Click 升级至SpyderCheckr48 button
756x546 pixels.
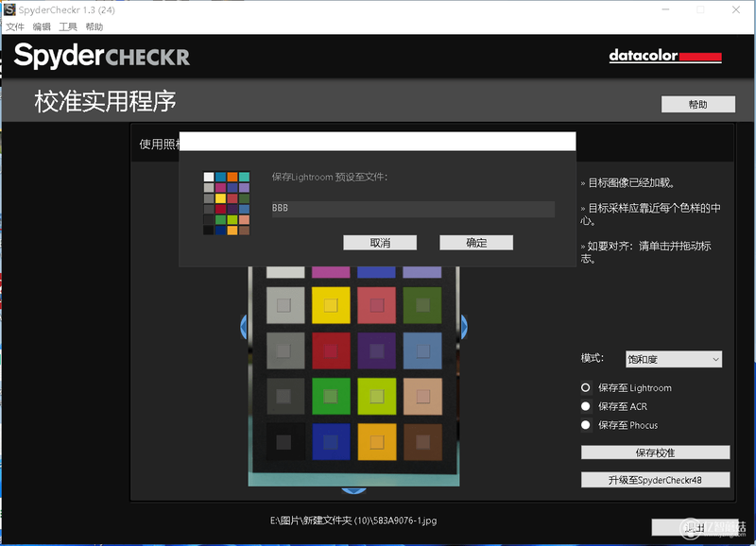point(655,480)
